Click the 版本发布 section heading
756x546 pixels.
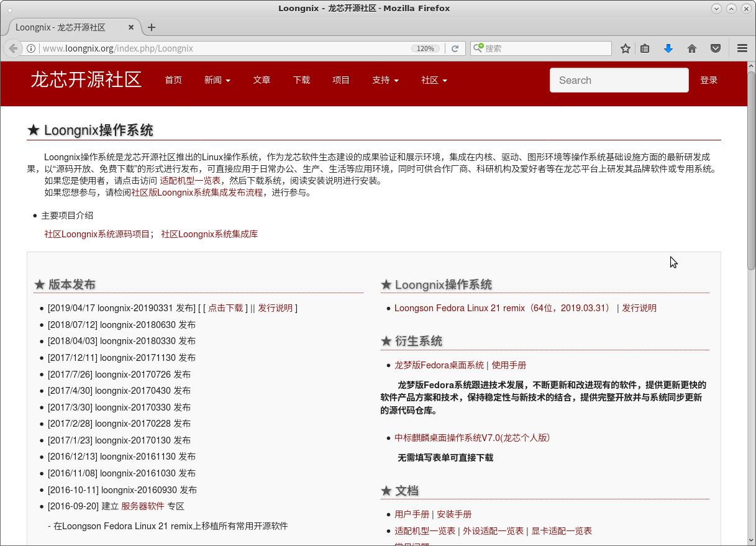pyautogui.click(x=65, y=284)
